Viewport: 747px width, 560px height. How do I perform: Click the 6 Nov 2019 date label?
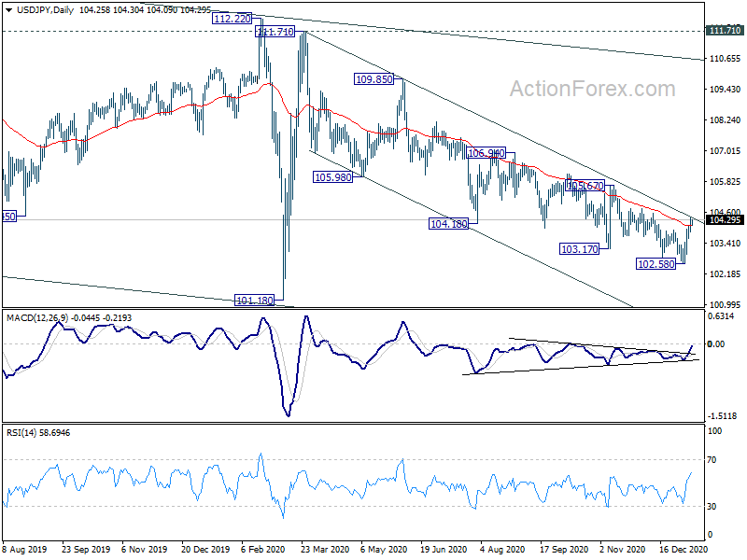(145, 550)
